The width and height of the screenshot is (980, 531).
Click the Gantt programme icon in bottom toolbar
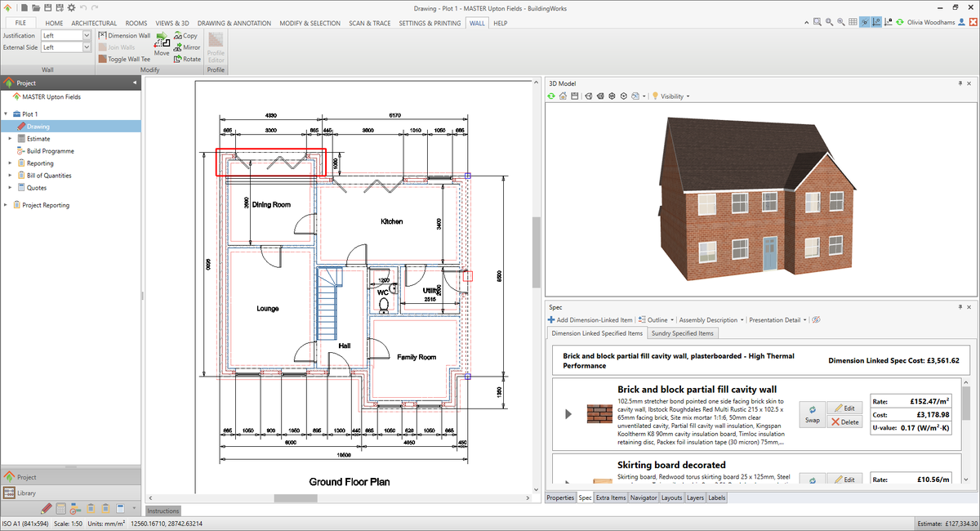coord(75,509)
